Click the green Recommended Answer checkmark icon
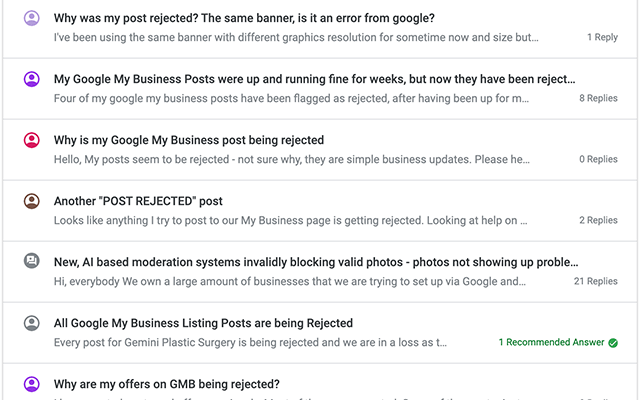Image resolution: width=640 pixels, height=400 pixels. [x=613, y=342]
